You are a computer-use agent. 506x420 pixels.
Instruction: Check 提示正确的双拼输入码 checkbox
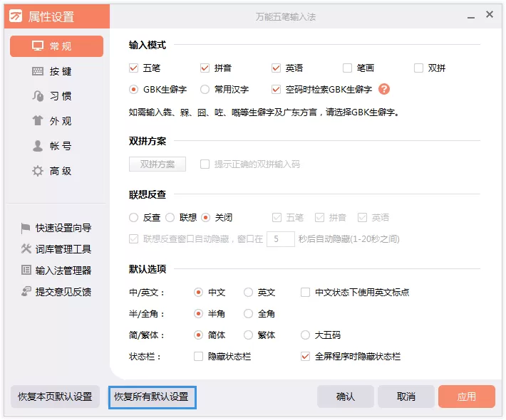(x=205, y=164)
